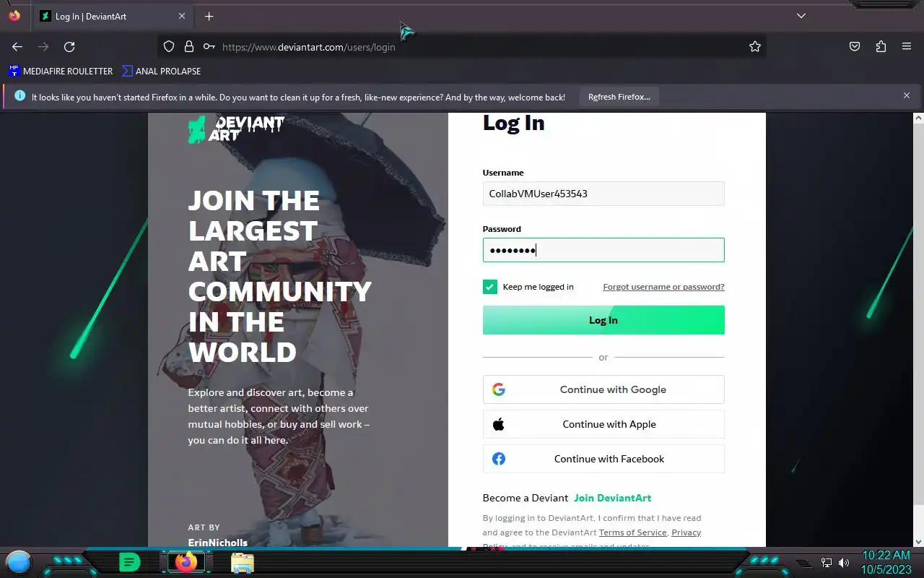Open Join DeviantArt link
Viewport: 924px width, 578px height.
(x=612, y=498)
